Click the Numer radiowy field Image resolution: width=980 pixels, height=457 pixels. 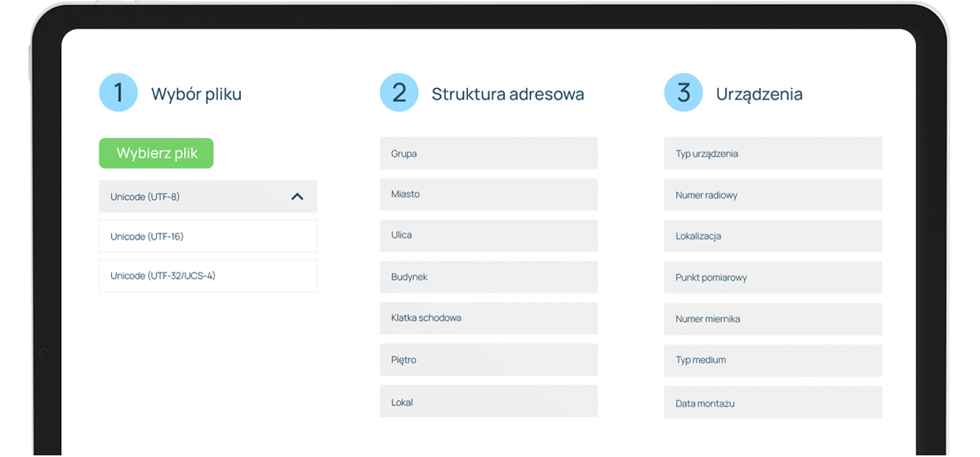click(773, 195)
